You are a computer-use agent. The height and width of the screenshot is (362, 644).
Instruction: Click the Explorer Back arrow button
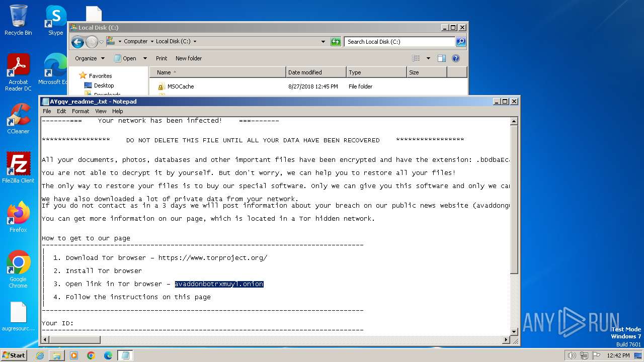[x=77, y=42]
